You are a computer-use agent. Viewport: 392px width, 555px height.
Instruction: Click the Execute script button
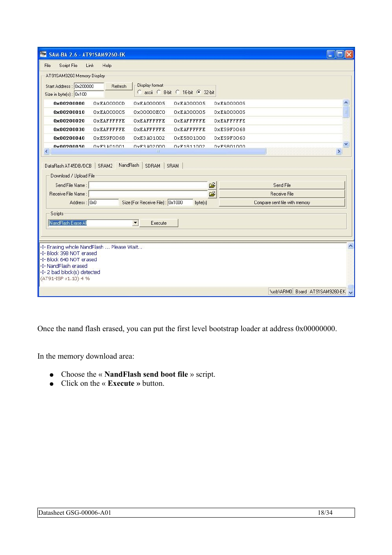coord(159,223)
